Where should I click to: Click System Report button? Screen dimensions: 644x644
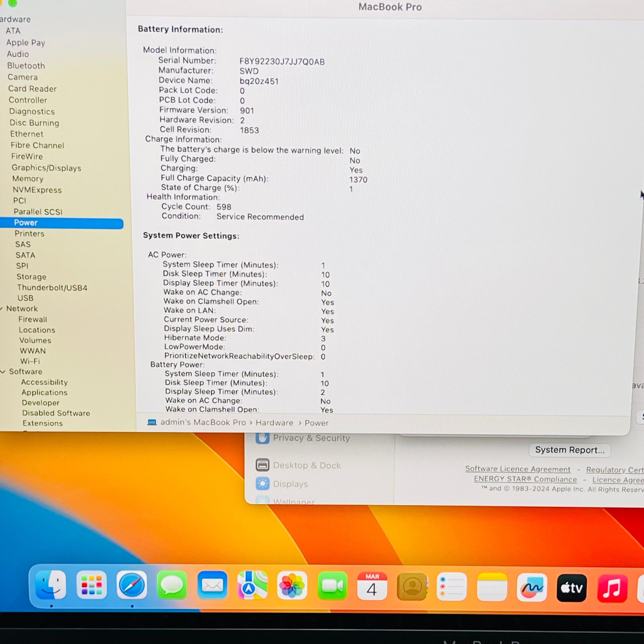coord(570,450)
